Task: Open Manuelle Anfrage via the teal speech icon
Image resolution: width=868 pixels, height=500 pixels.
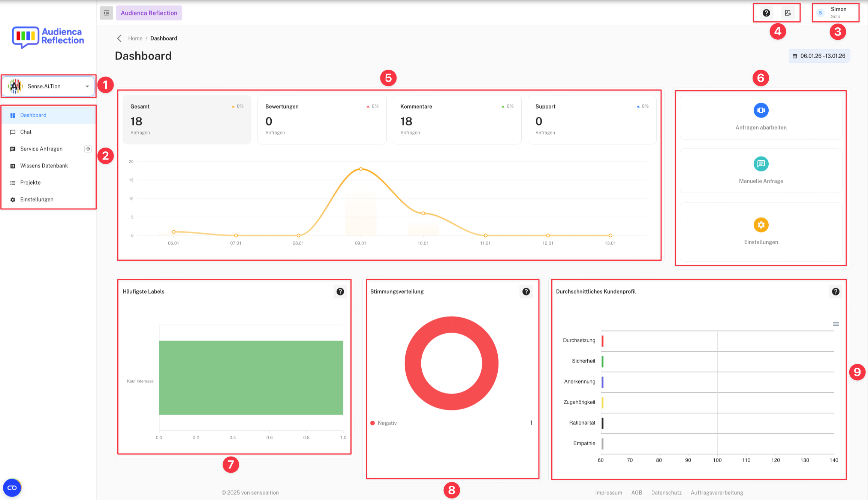Action: 760,164
